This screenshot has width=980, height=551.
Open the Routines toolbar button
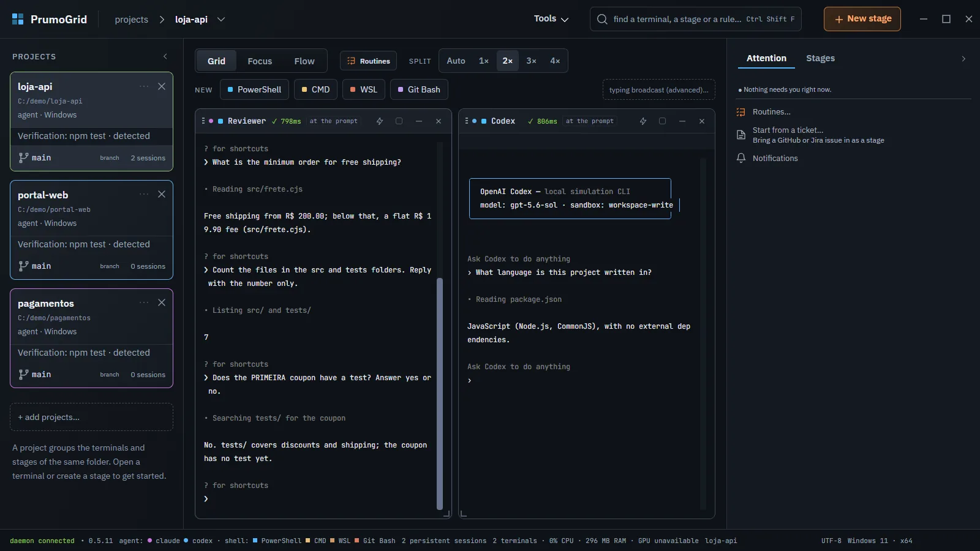tap(369, 61)
